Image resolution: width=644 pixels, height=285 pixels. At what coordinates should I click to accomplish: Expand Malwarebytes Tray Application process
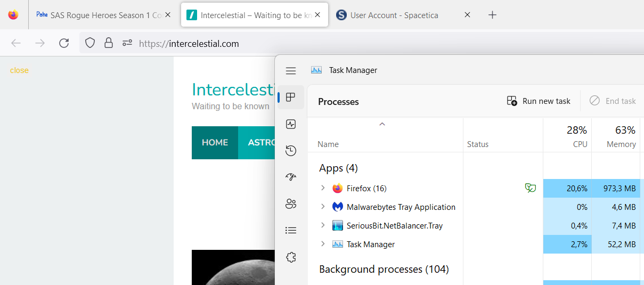[x=322, y=206]
